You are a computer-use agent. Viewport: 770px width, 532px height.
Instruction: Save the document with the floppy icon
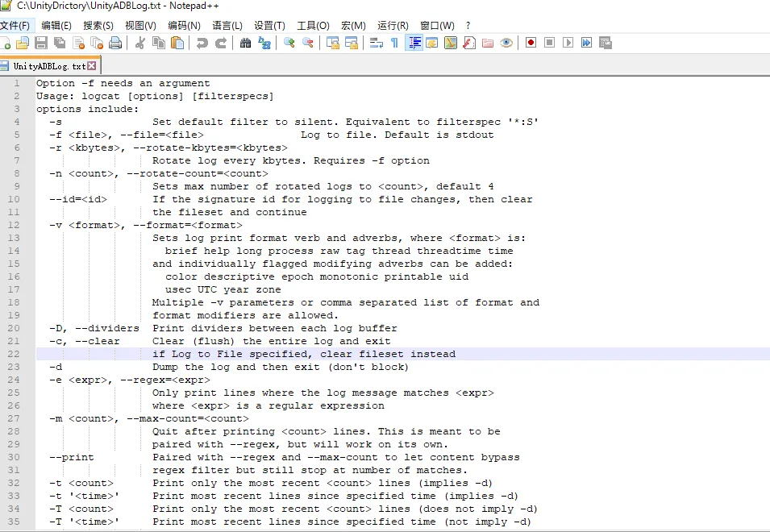[x=41, y=44]
